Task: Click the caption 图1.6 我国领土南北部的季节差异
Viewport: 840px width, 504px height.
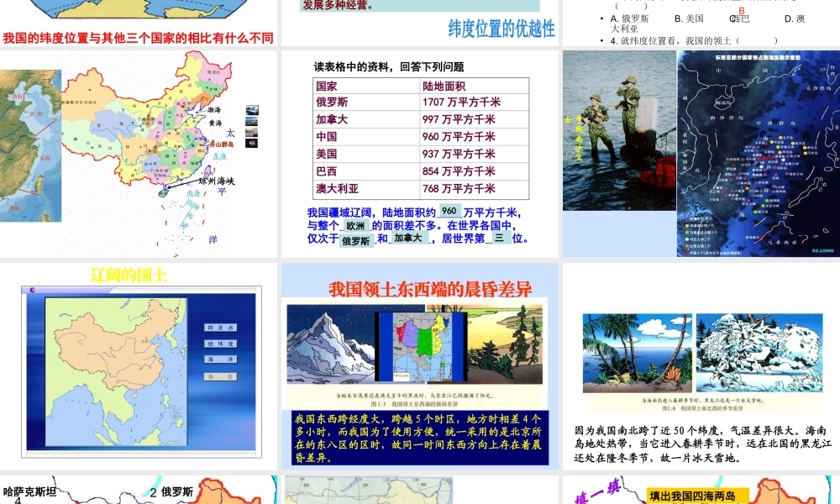Action: [x=704, y=408]
